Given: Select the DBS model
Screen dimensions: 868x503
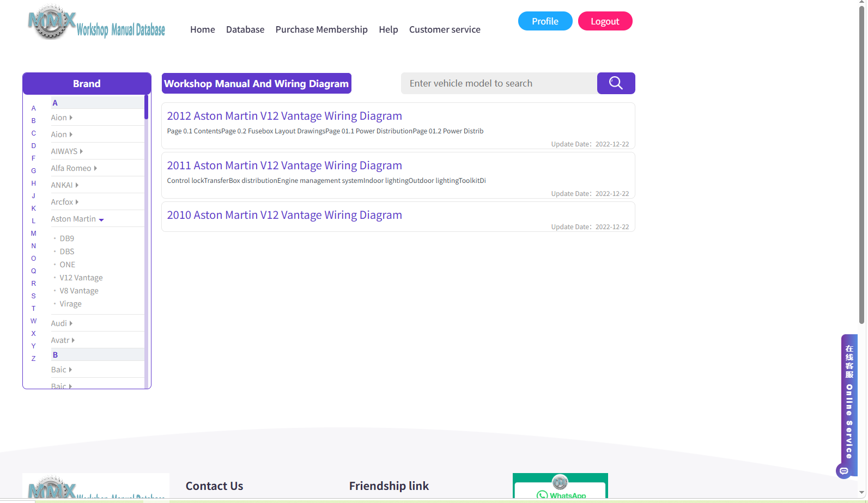Looking at the screenshot, I should coord(67,251).
